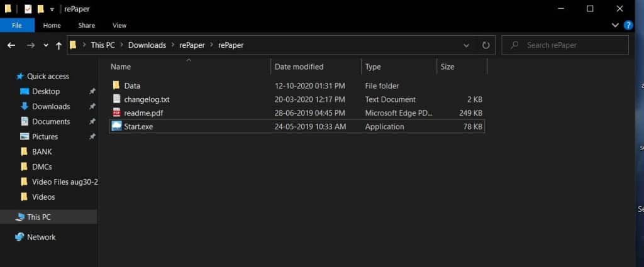The image size is (644, 267).
Task: Click the folder icon in the address bar
Action: (x=73, y=45)
